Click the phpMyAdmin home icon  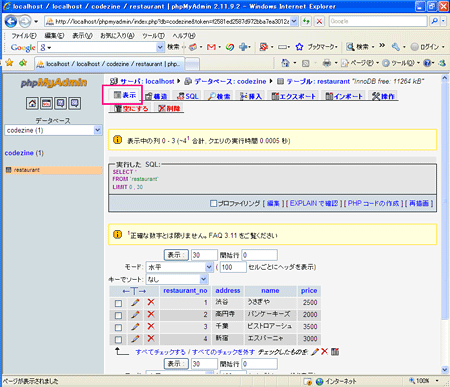click(x=32, y=103)
